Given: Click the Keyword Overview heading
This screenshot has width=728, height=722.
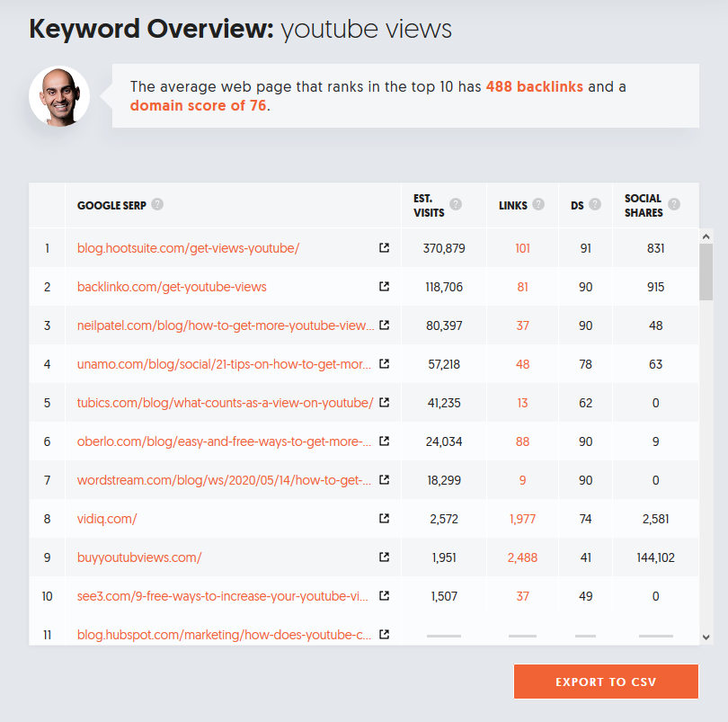Looking at the screenshot, I should click(x=240, y=30).
